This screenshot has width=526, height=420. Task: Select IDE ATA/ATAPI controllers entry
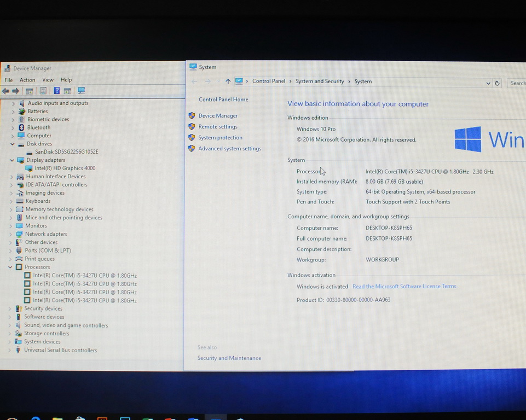(56, 185)
